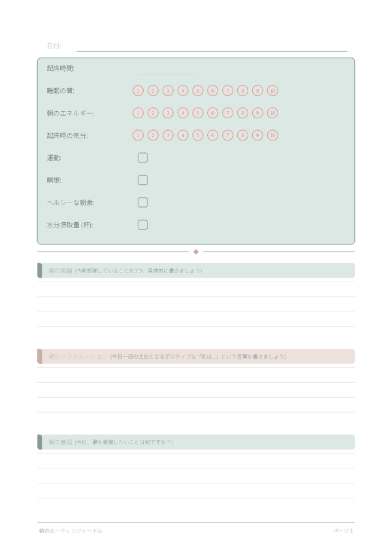Screen dimensions: 392x554
Task: Tick the 水分摂取量 (杯) checkbox
Action: coord(142,225)
